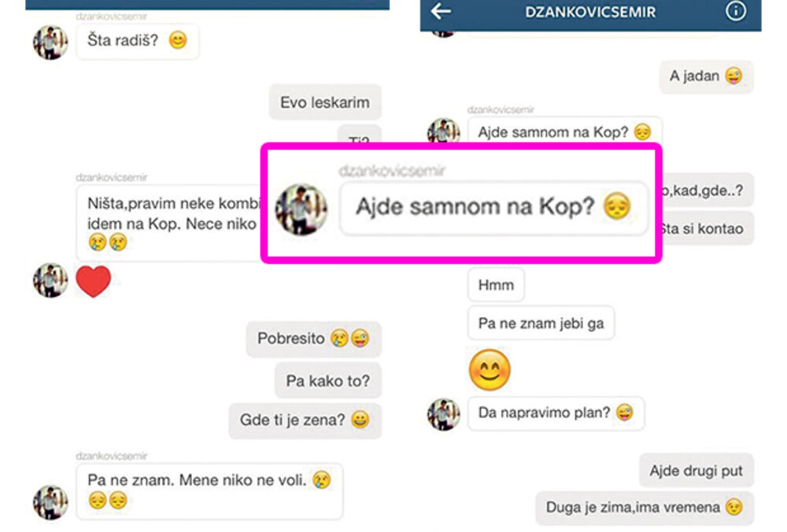This screenshot has height=532, width=787.
Task: Tap the 'Gde ti je zena?' message
Action: (305, 419)
